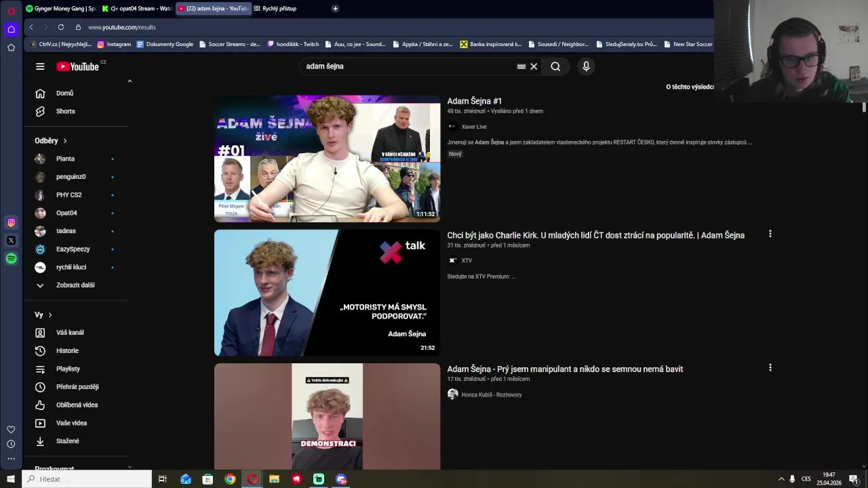This screenshot has height=488, width=868.
Task: Open more options for 'Prý jsem manipulant' video
Action: (x=770, y=367)
